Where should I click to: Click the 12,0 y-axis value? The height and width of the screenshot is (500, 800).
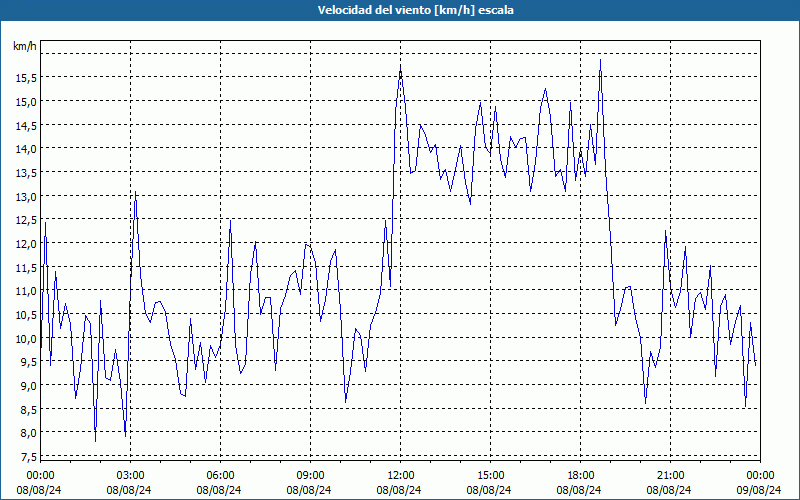26,243
